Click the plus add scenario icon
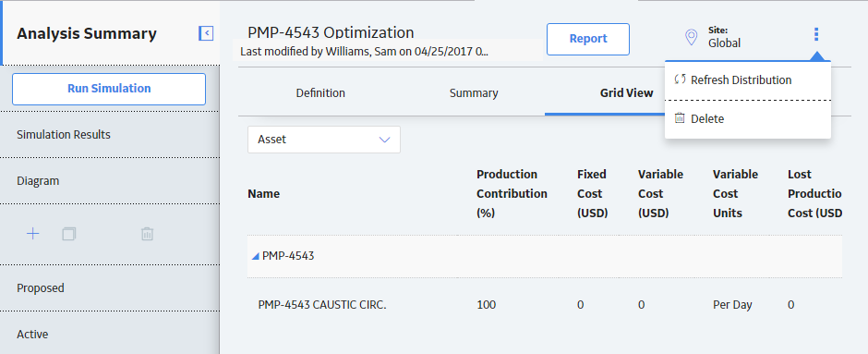The height and width of the screenshot is (354, 868). pos(32,234)
